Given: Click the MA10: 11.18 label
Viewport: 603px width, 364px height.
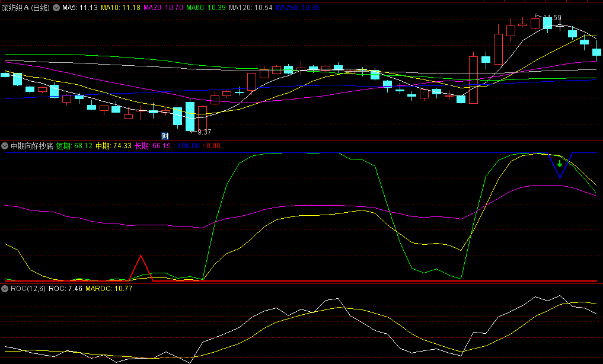Looking at the screenshot, I should [120, 8].
